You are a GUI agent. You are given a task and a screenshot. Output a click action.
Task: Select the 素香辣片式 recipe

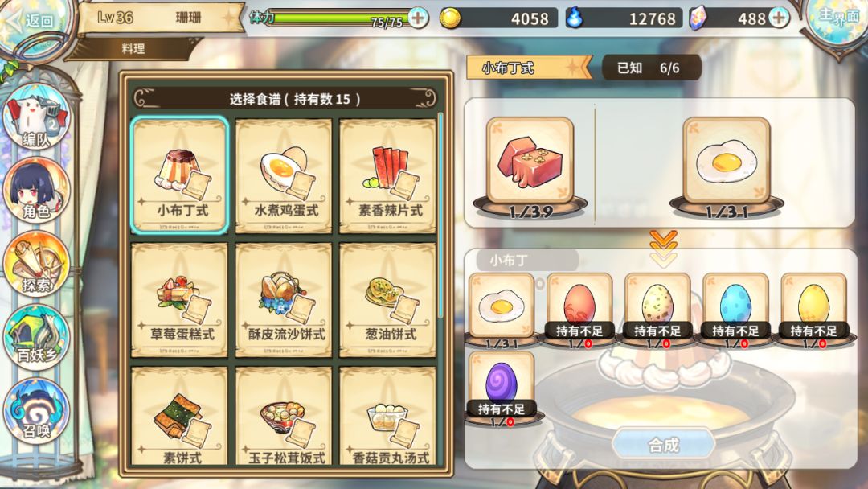(x=387, y=176)
